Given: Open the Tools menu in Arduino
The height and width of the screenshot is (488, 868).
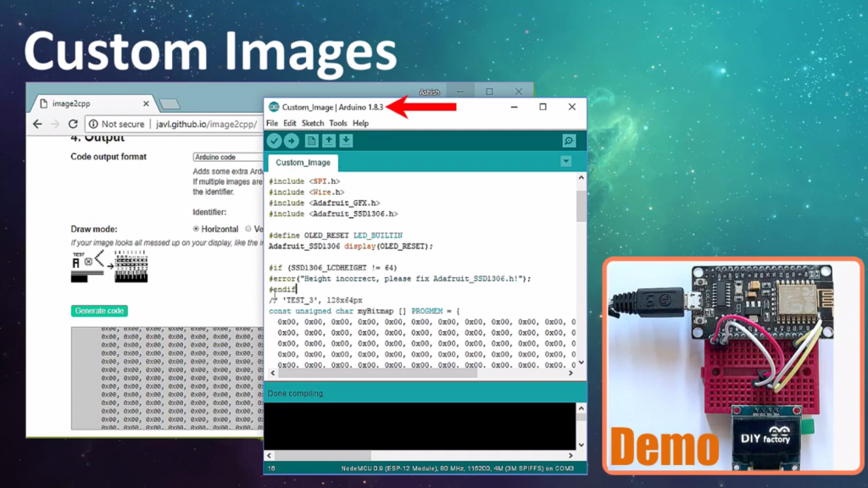Looking at the screenshot, I should click(337, 123).
